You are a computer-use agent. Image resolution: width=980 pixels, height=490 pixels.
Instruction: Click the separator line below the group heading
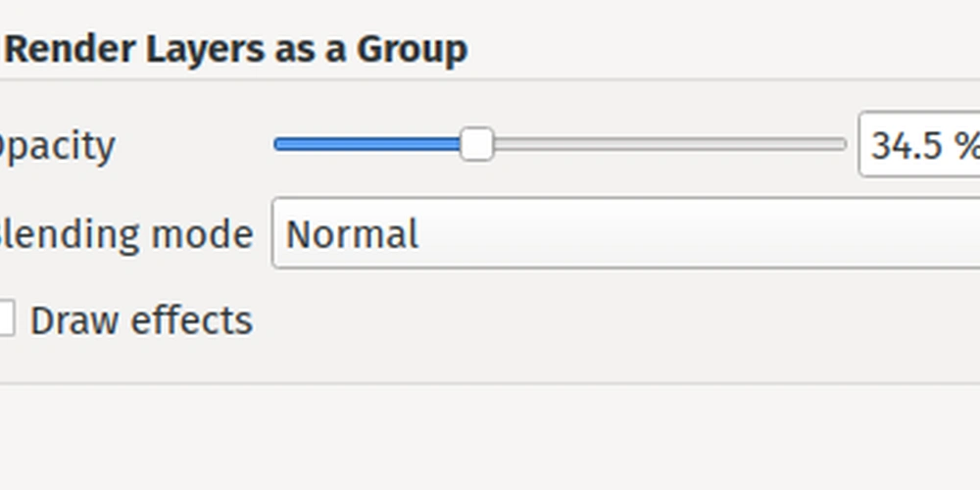(490, 79)
